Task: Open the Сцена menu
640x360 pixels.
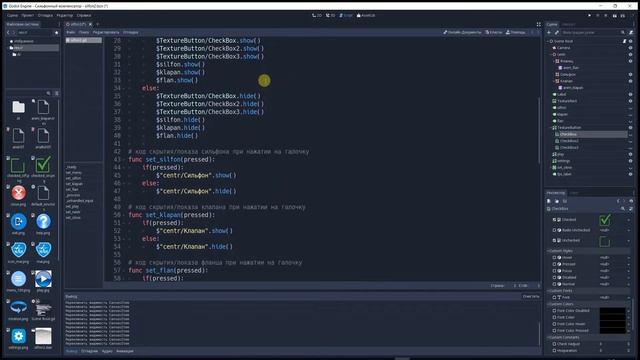Action: [12, 16]
